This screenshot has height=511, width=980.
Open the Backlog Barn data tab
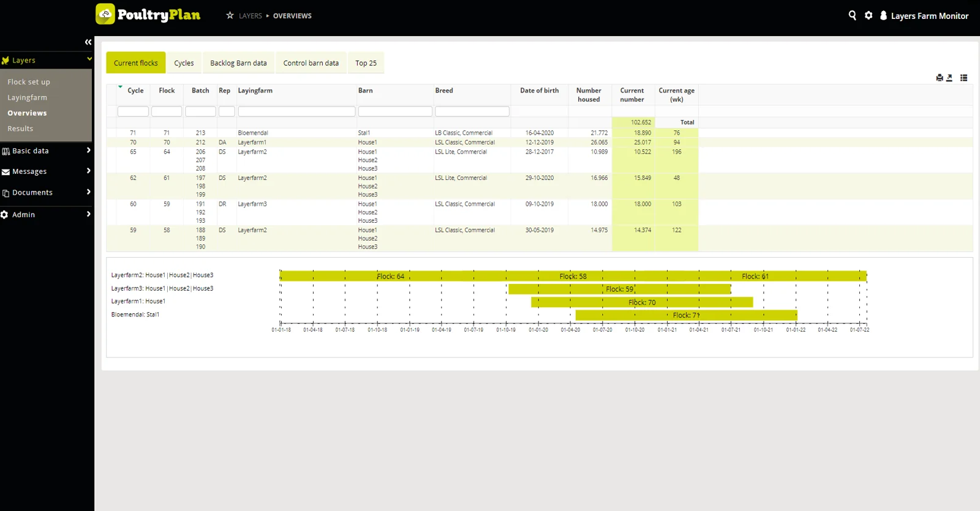[238, 63]
